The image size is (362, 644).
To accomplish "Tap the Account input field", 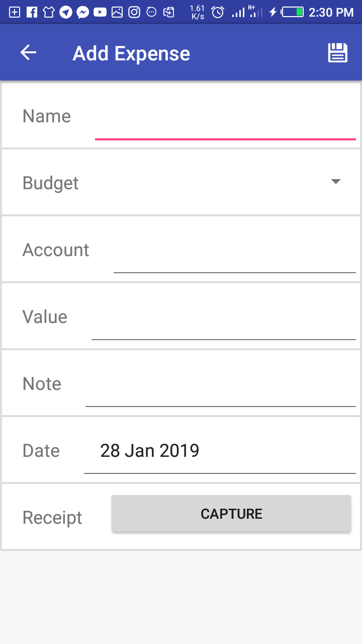I will click(234, 254).
